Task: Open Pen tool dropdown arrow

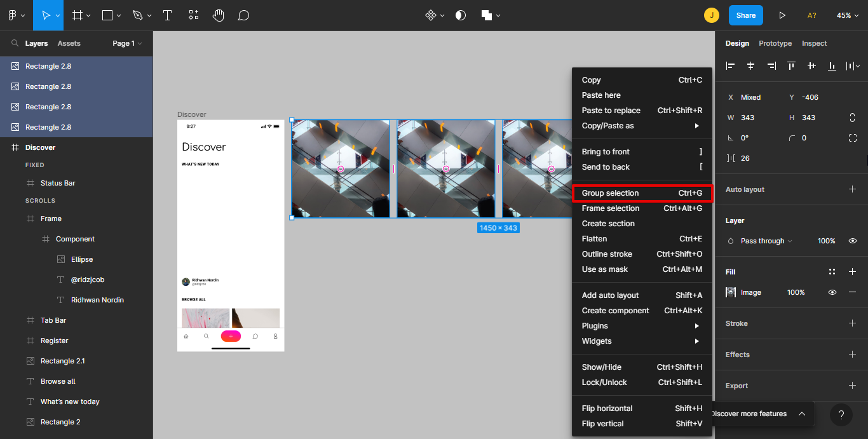Action: click(149, 15)
